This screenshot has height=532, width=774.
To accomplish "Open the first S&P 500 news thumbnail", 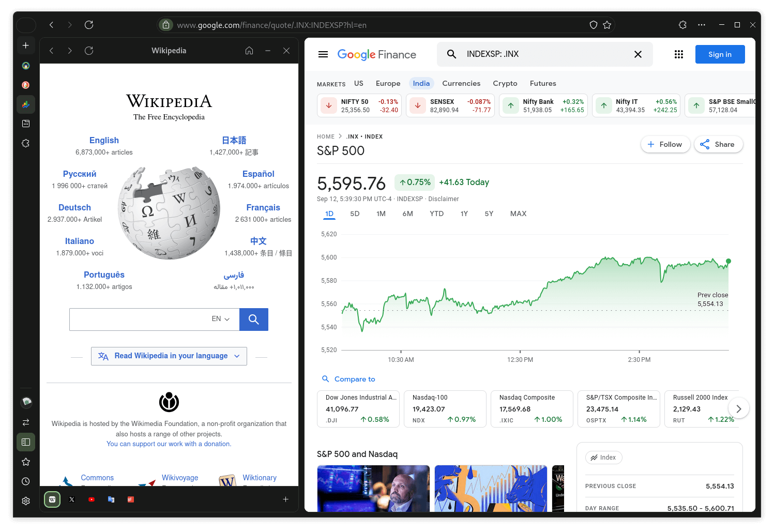I will [x=373, y=489].
